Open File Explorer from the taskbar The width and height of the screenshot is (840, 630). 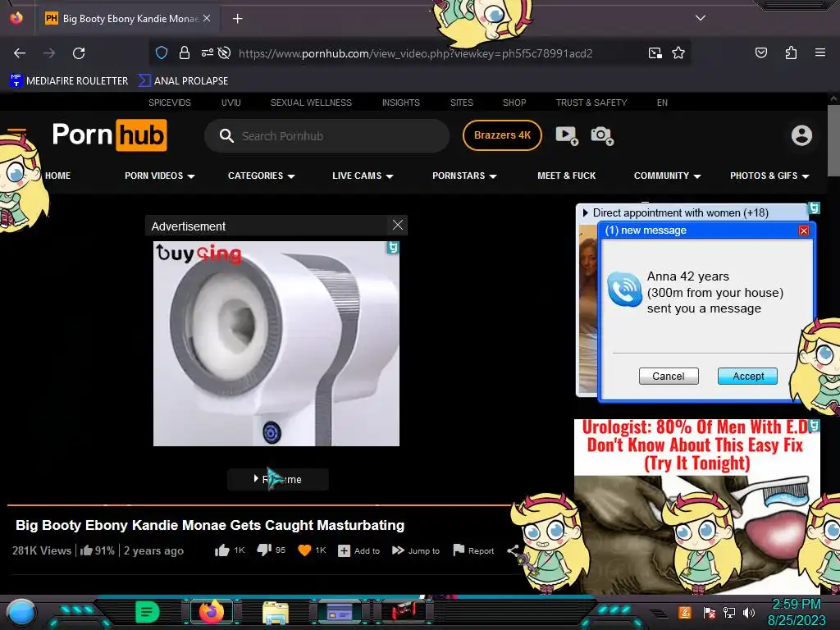tap(276, 613)
